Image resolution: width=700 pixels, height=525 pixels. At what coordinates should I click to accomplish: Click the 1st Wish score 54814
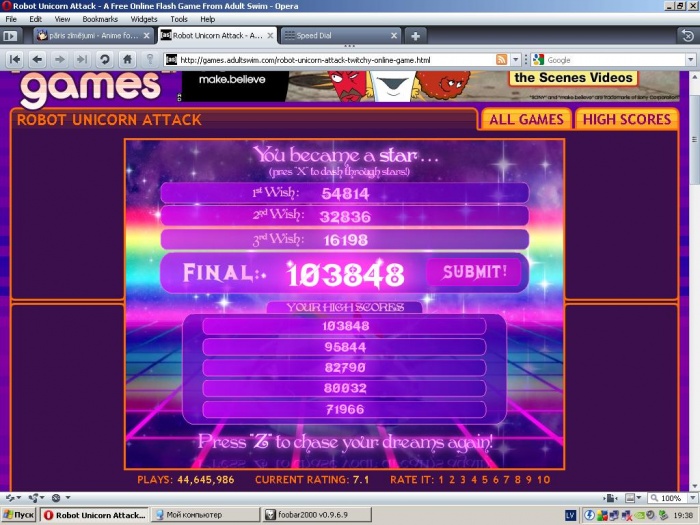pyautogui.click(x=345, y=194)
